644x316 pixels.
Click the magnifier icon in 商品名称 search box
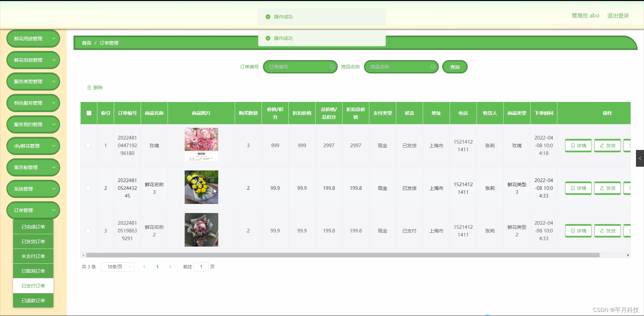pos(433,67)
